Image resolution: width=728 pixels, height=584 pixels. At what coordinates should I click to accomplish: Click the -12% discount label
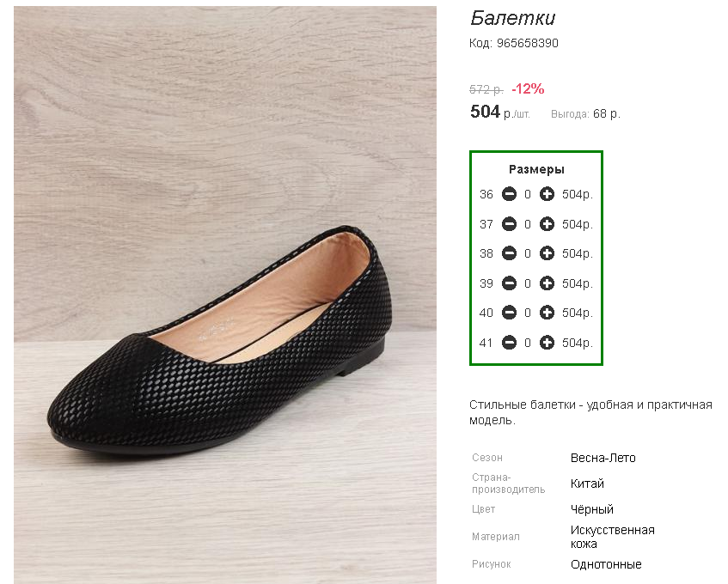click(528, 88)
